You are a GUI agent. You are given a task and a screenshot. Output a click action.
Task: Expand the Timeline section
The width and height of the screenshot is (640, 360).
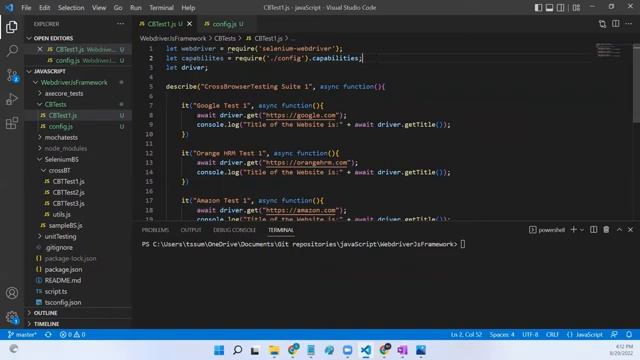(78, 324)
